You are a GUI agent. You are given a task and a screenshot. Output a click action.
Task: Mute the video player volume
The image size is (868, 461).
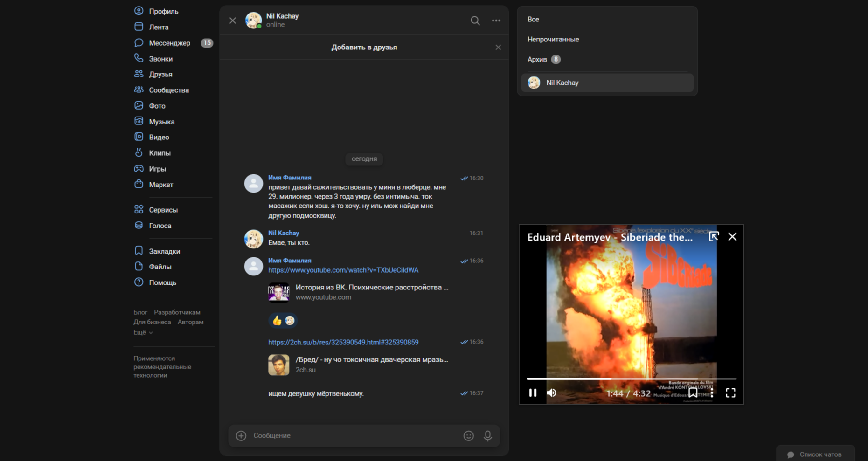[x=551, y=393]
